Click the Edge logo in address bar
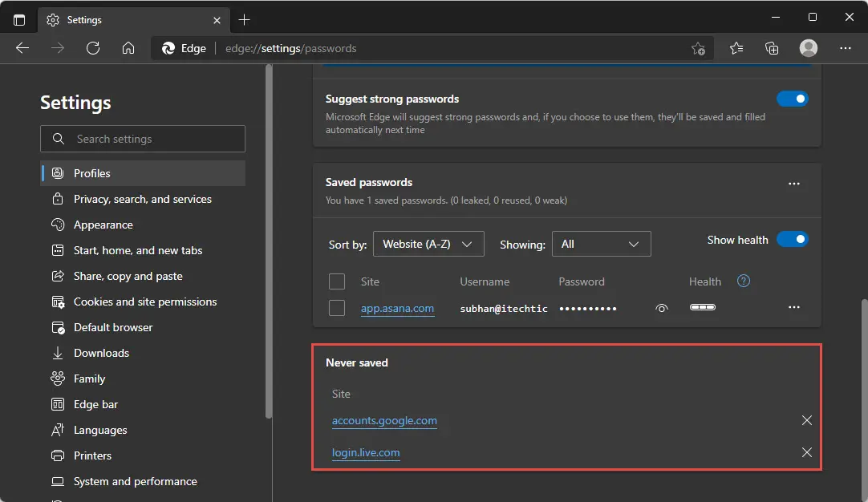 coord(168,49)
